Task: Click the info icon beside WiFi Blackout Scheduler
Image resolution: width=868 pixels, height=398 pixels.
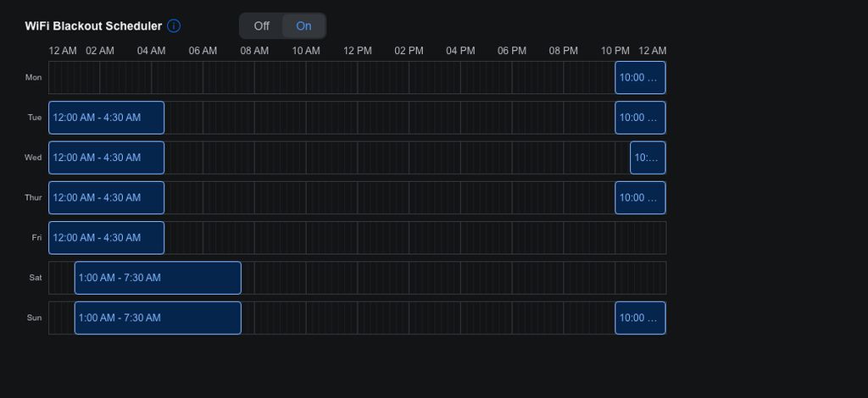Action: [x=174, y=26]
